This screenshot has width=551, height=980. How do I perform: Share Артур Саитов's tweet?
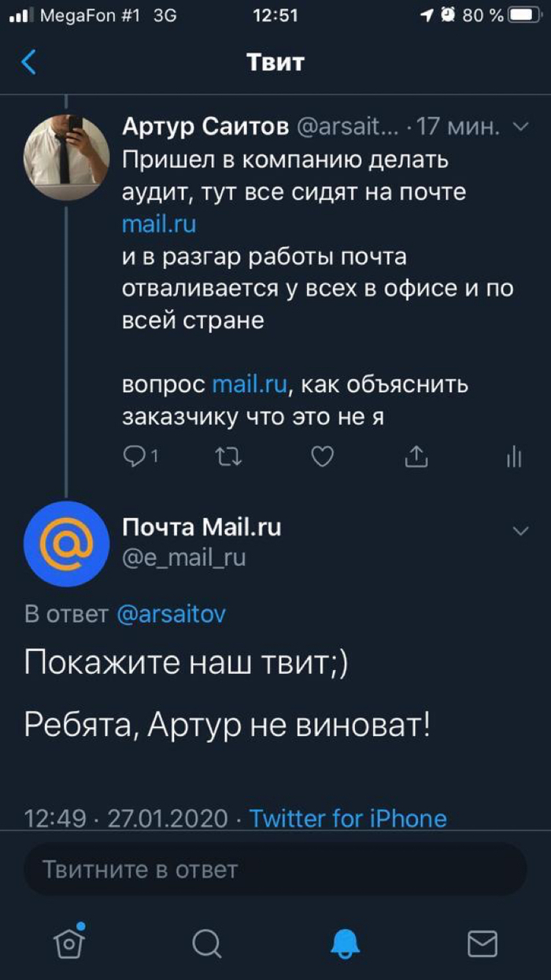[415, 457]
